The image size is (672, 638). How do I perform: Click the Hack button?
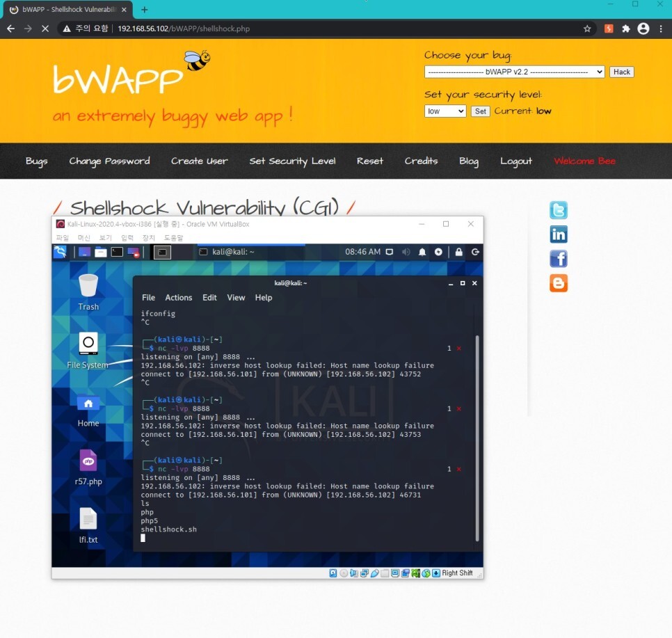click(621, 72)
